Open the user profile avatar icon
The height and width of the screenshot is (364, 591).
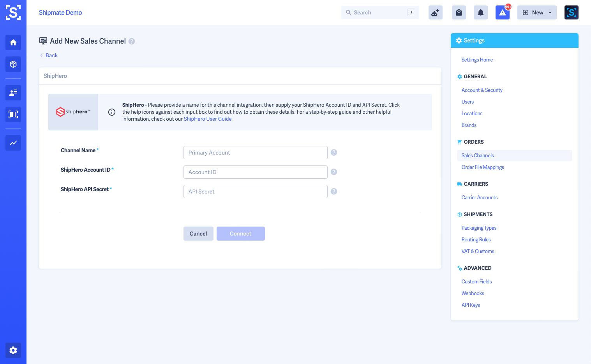tap(572, 12)
